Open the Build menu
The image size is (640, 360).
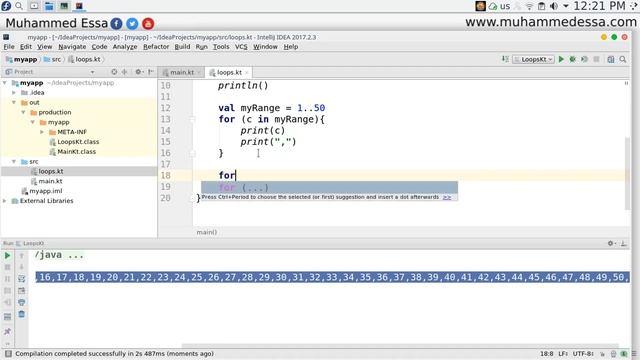tap(182, 47)
